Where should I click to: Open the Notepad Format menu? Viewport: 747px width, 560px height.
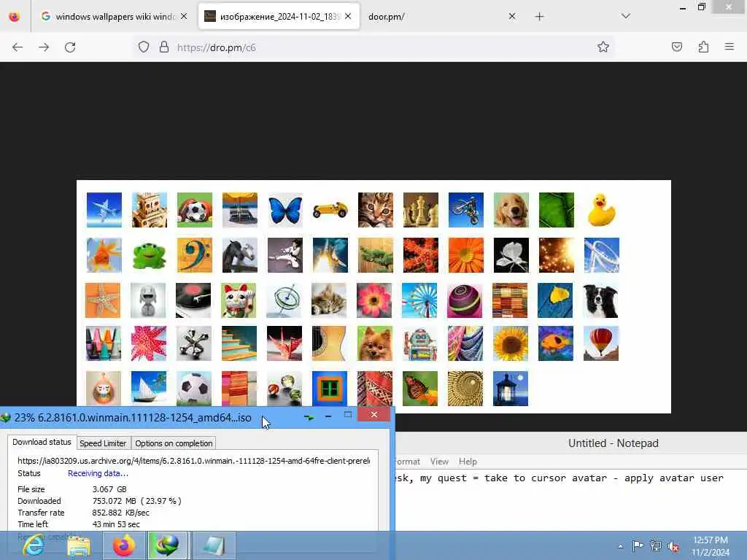click(x=407, y=462)
